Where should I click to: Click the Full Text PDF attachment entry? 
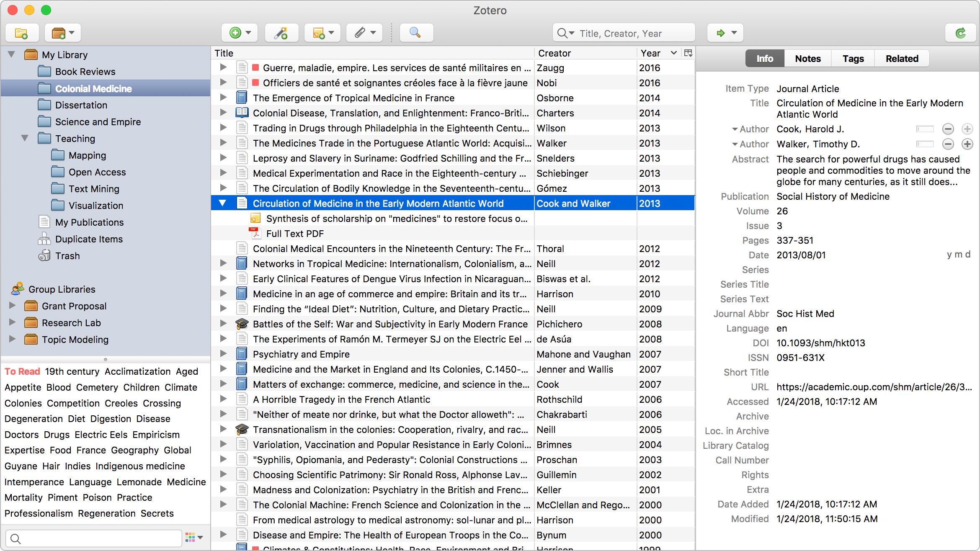click(296, 233)
